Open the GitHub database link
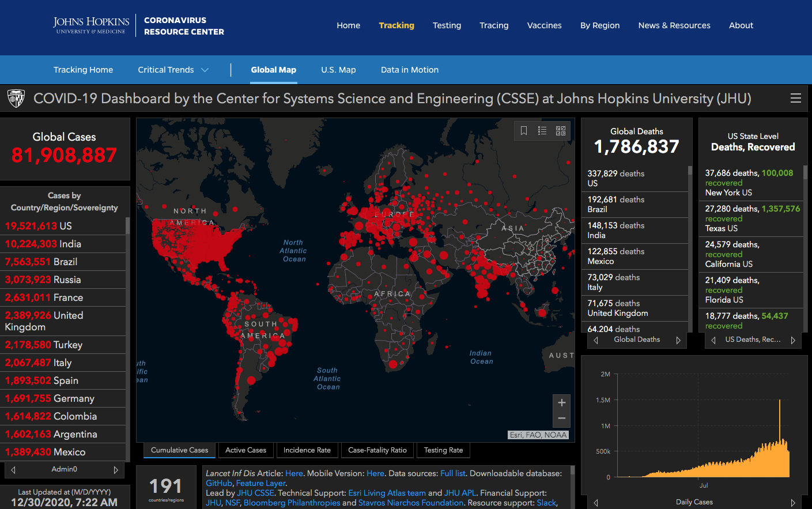 tap(219, 483)
